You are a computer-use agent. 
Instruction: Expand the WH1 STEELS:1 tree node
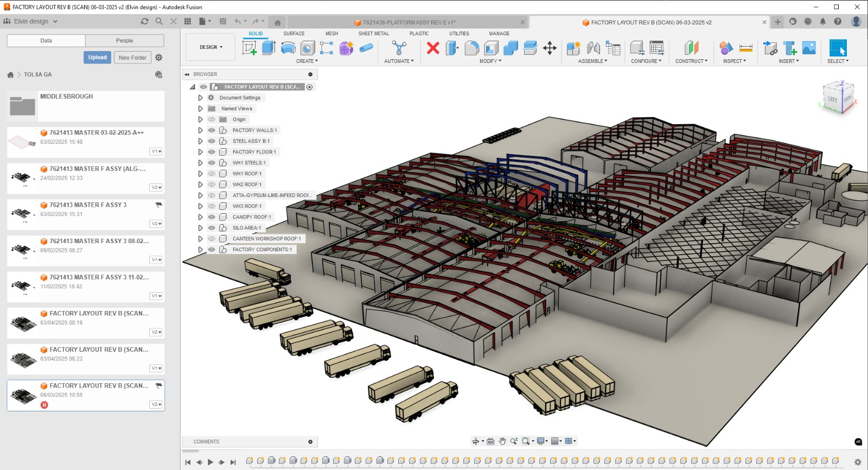pos(200,163)
